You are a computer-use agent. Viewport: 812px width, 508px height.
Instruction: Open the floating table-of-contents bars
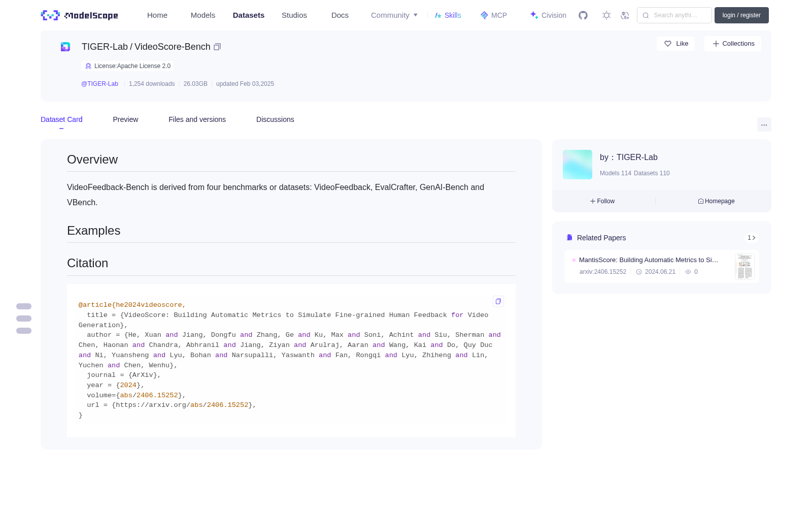pos(24,319)
